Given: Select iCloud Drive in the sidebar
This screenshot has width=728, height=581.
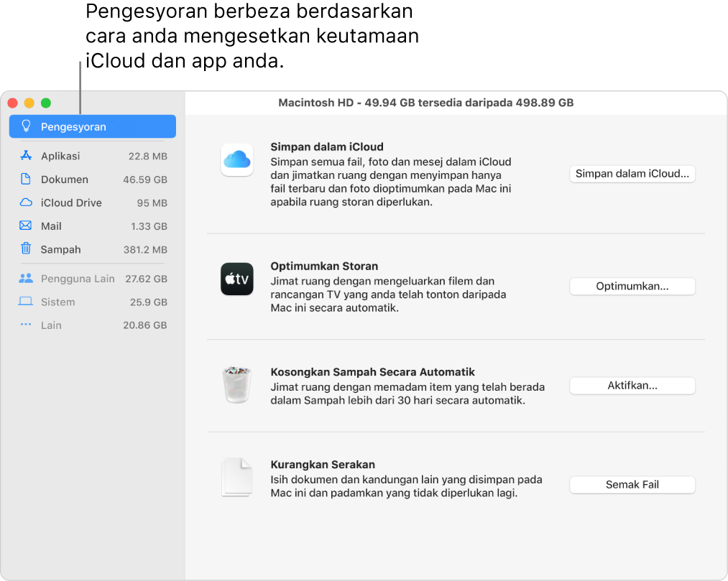Looking at the screenshot, I should (93, 203).
